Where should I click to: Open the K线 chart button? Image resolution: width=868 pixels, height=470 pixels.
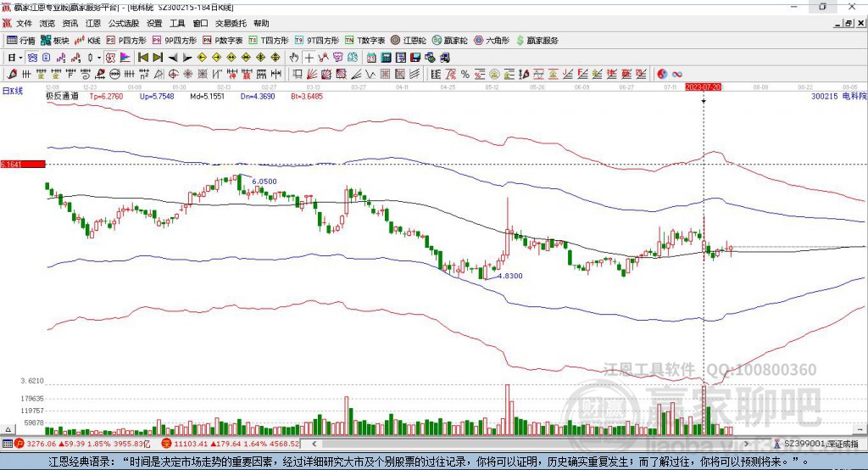tap(87, 41)
